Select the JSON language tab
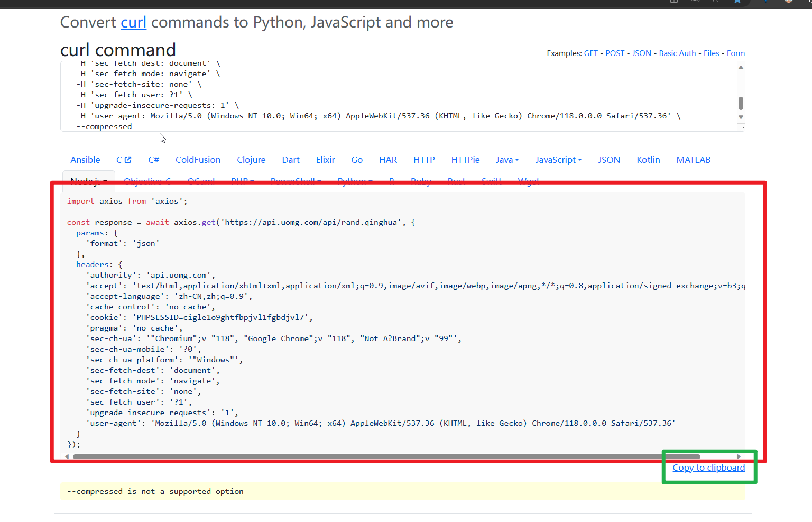Screen dimensions: 812x522 [x=609, y=160]
